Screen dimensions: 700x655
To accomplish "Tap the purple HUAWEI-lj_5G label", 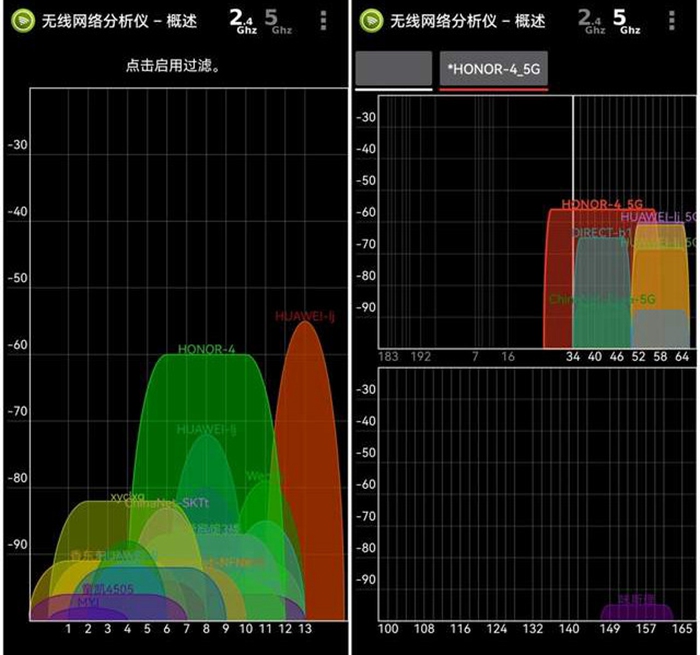I will (x=658, y=217).
